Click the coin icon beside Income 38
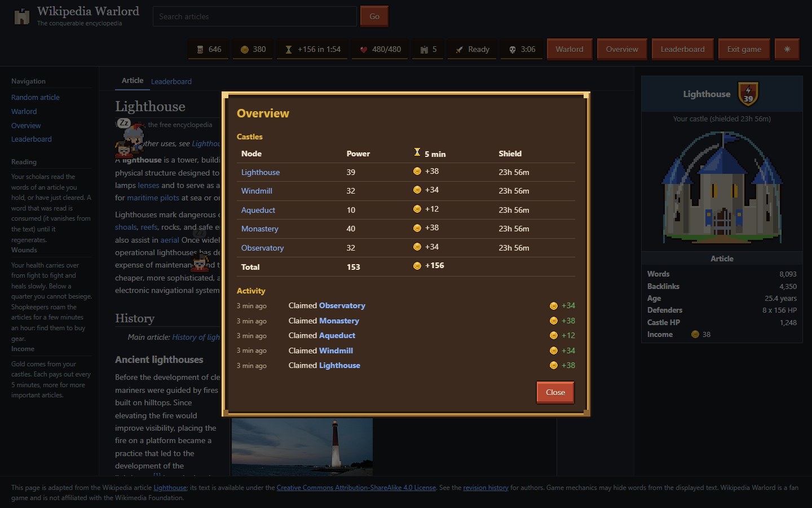 point(695,334)
